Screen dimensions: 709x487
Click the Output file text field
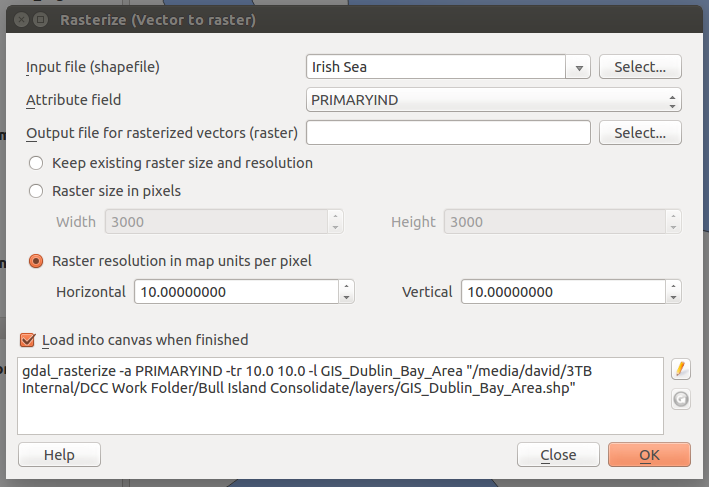coord(448,132)
